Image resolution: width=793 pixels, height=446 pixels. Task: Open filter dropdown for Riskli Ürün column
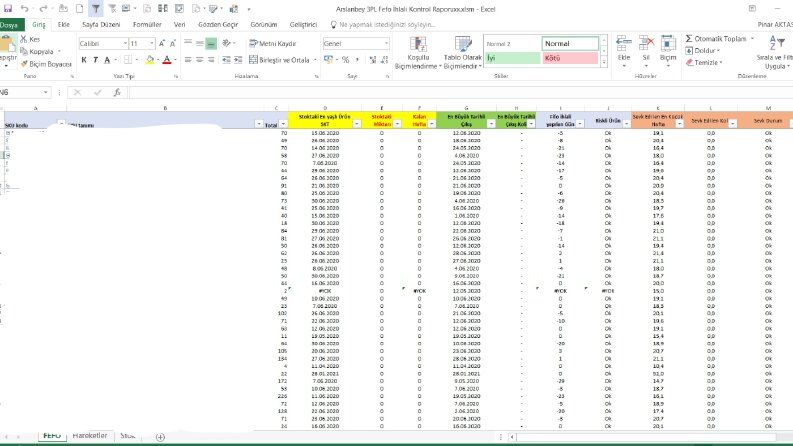point(627,123)
